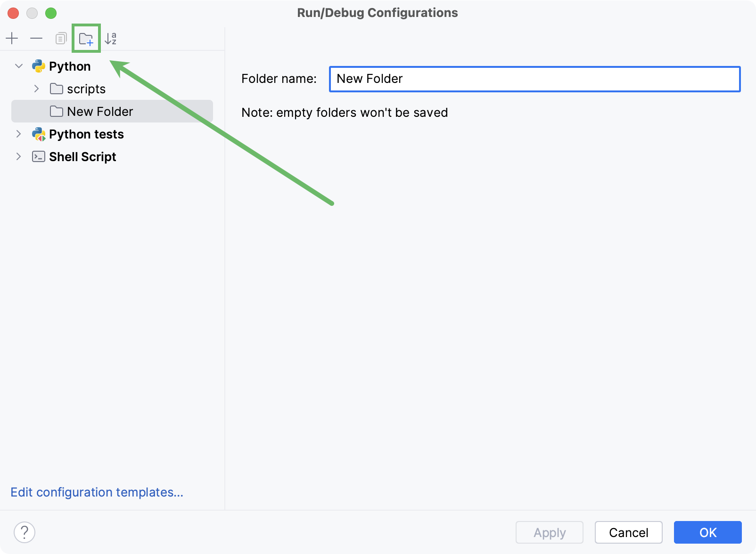Expand the Shell Script node
Screen dimensions: 756x554
tap(18, 156)
